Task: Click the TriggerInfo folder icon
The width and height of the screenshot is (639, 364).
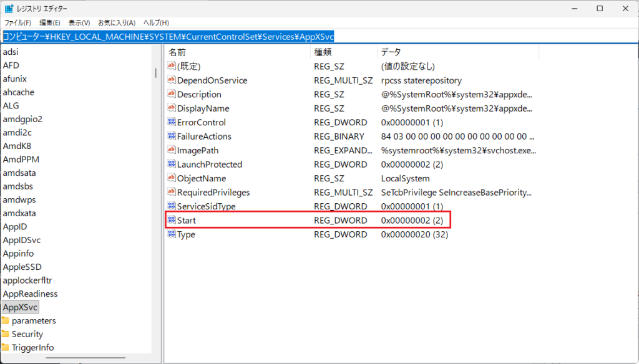Action: click(x=6, y=348)
